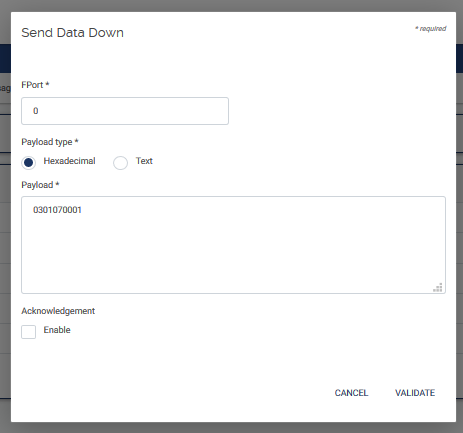463x433 pixels.
Task: Select the Text payload type radio
Action: [x=120, y=163]
